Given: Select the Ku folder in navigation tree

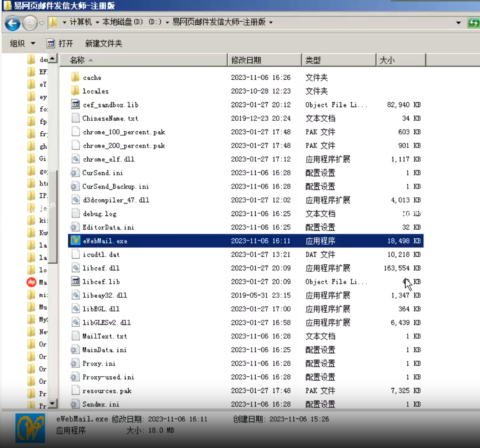Looking at the screenshot, I should 37,233.
